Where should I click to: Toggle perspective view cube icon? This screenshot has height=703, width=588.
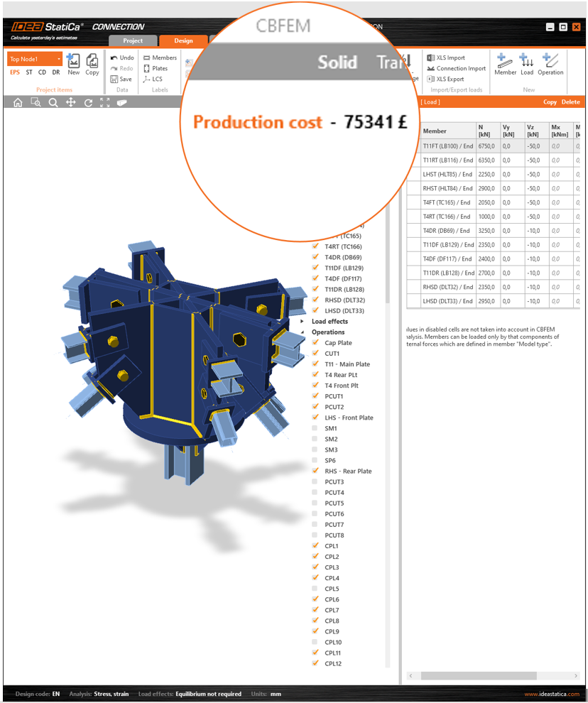coord(122,103)
